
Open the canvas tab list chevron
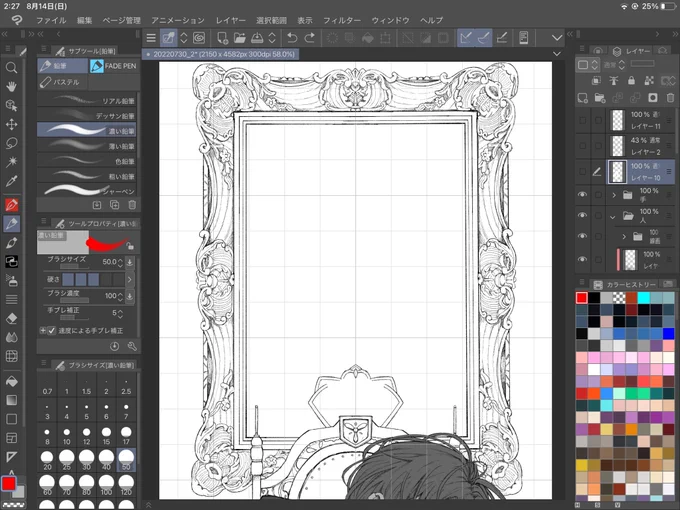(x=557, y=54)
